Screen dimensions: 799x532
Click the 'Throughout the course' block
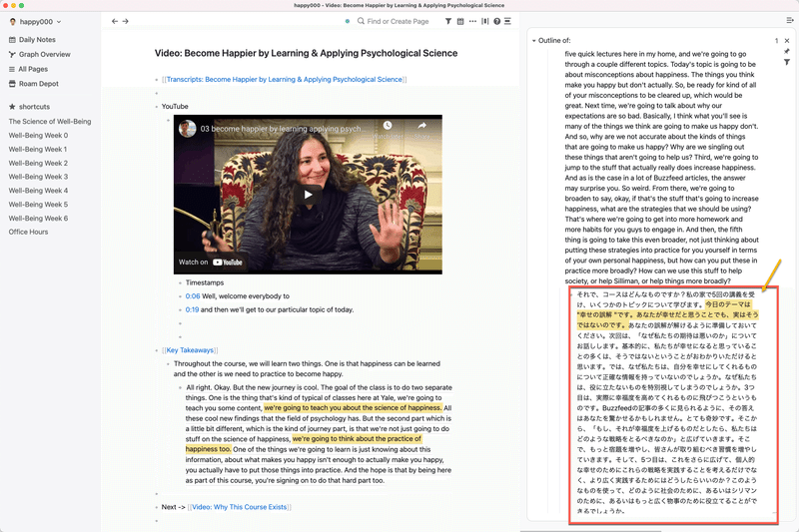click(x=307, y=369)
